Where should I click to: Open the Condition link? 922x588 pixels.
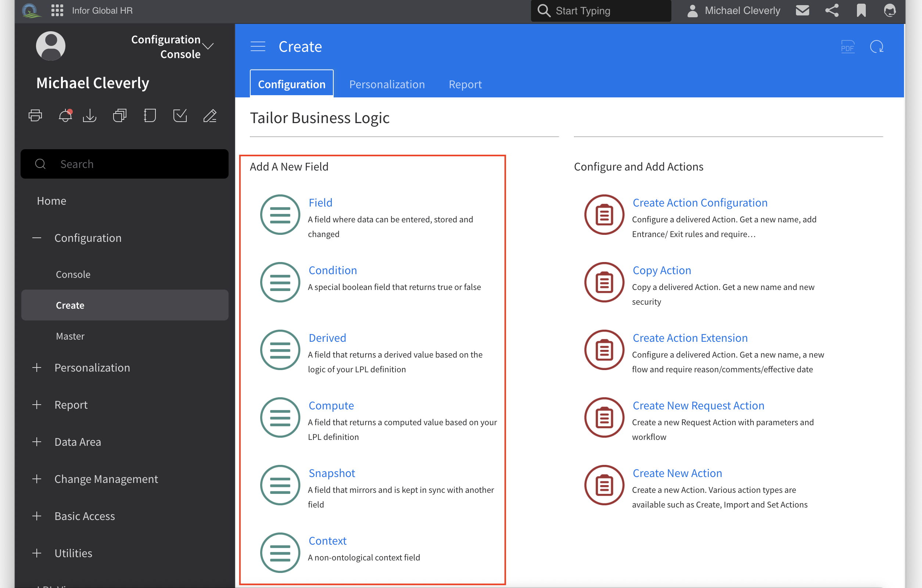333,270
